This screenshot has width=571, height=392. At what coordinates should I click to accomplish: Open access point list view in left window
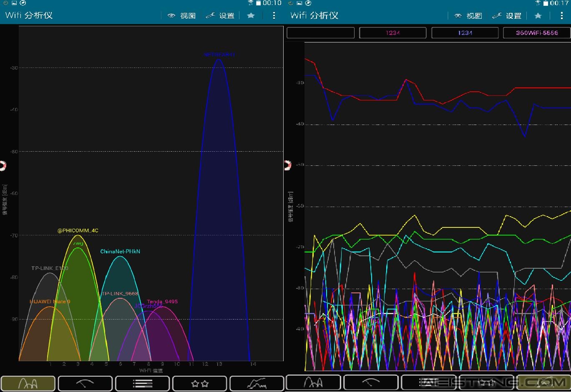pyautogui.click(x=142, y=383)
